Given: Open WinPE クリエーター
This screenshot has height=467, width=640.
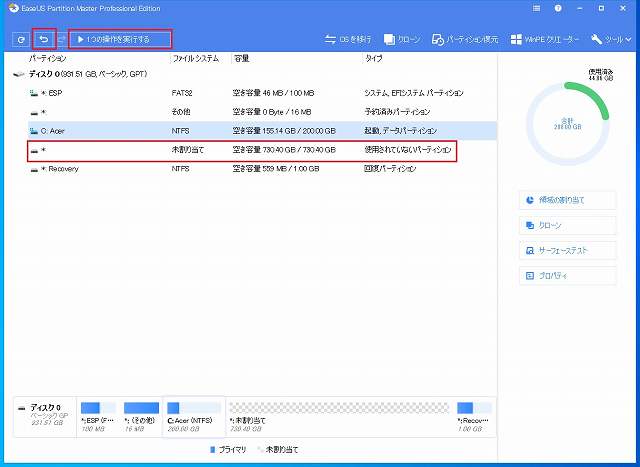Looking at the screenshot, I should [544, 40].
